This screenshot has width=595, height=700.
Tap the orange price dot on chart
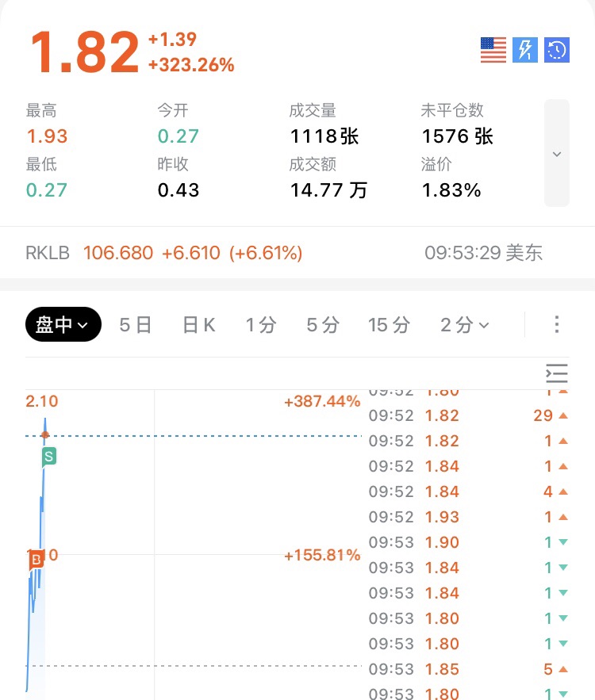(x=45, y=434)
